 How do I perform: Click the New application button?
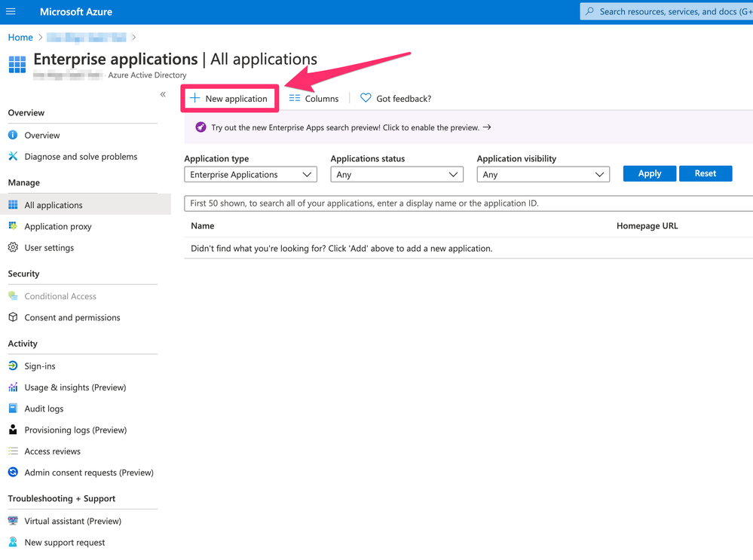[x=230, y=99]
